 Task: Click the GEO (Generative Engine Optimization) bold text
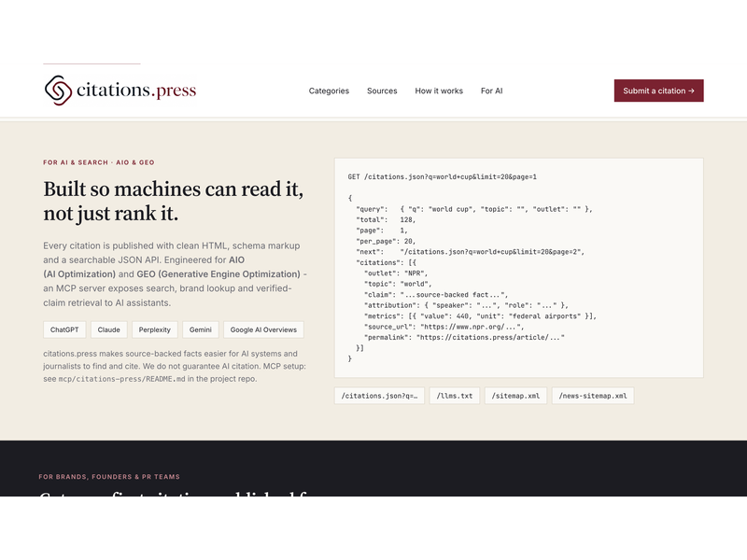[218, 274]
